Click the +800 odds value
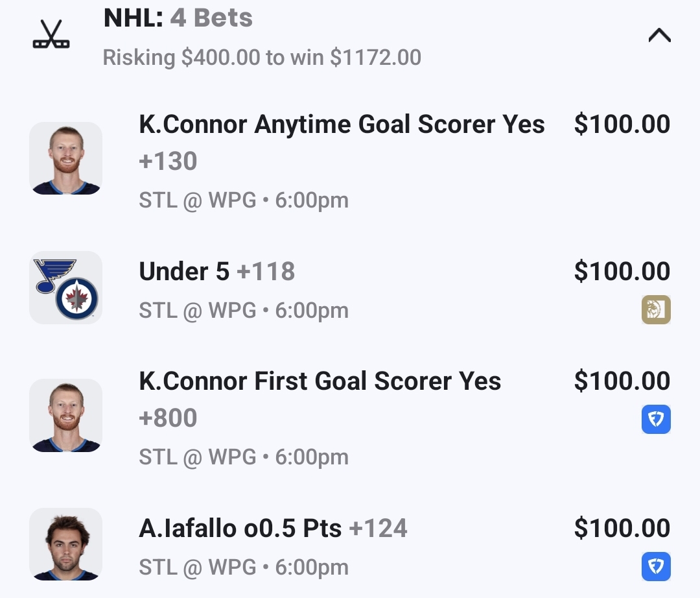 coord(168,418)
